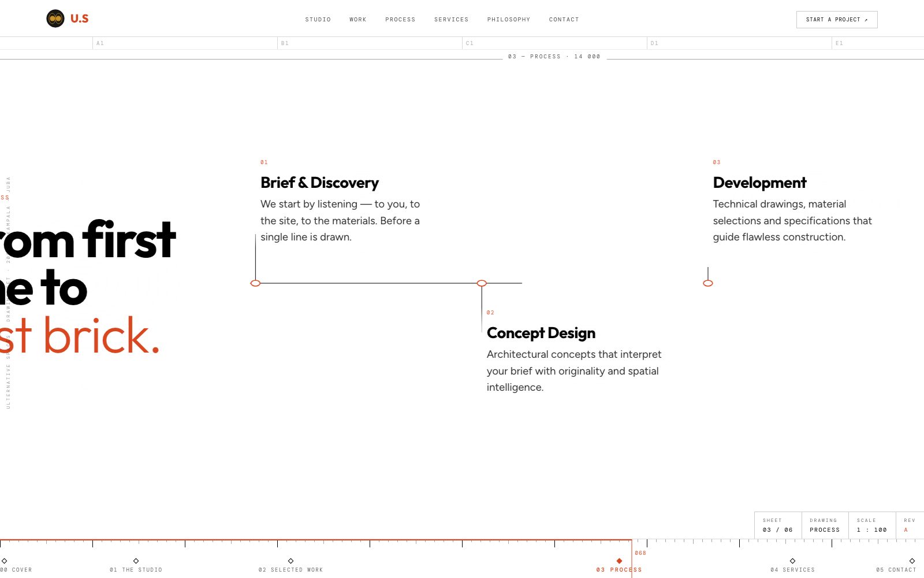
Task: Select the 02 Selected Work diamond marker
Action: 290,561
